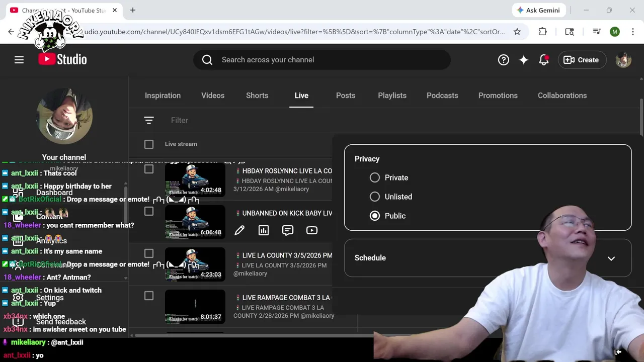Switch to the Videos tab
Screen dimensions: 644x362
tap(213, 96)
